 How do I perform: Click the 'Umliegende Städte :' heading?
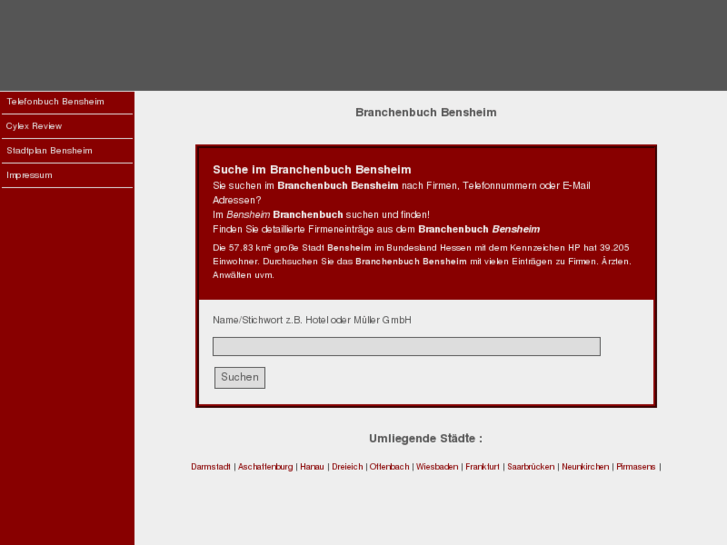coord(426,439)
